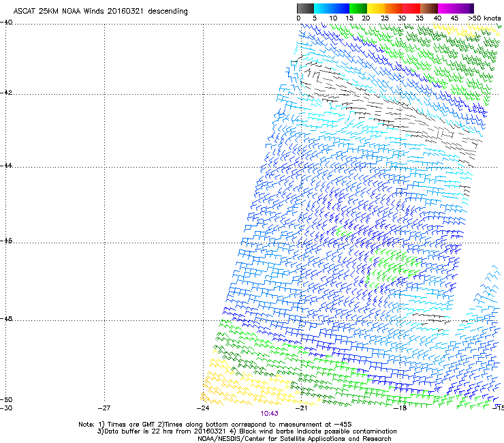Click the '-42' latitude axis label
This screenshot has width=504, height=443.
point(6,92)
